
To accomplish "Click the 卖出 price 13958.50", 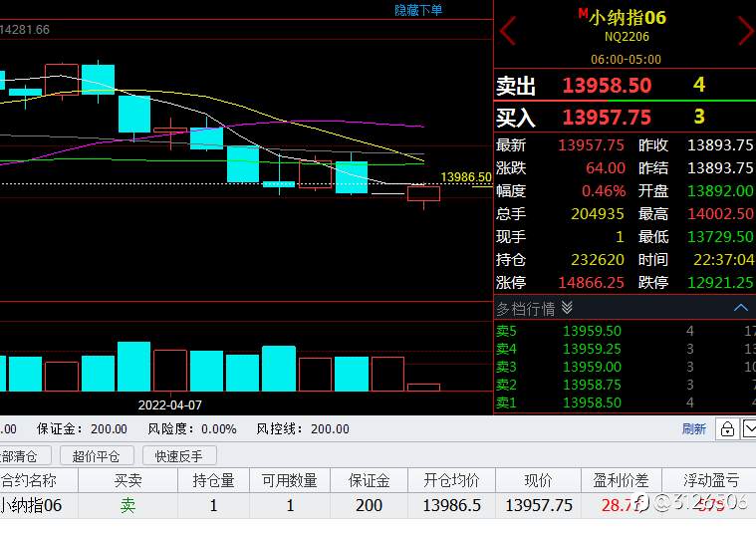I will (607, 86).
